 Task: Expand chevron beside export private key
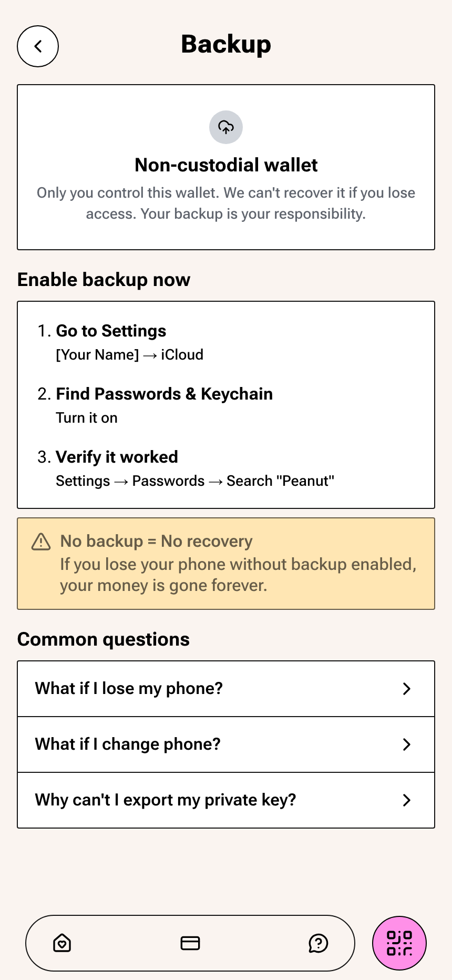pos(406,800)
